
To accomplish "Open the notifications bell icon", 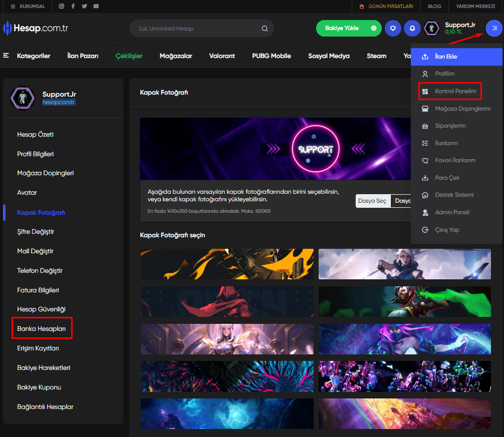I will click(412, 28).
